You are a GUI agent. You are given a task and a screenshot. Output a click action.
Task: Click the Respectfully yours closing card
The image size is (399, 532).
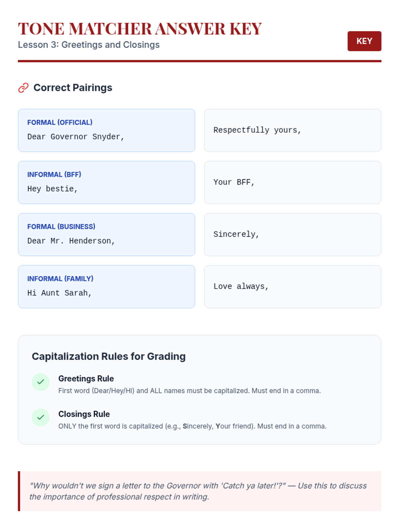click(293, 130)
